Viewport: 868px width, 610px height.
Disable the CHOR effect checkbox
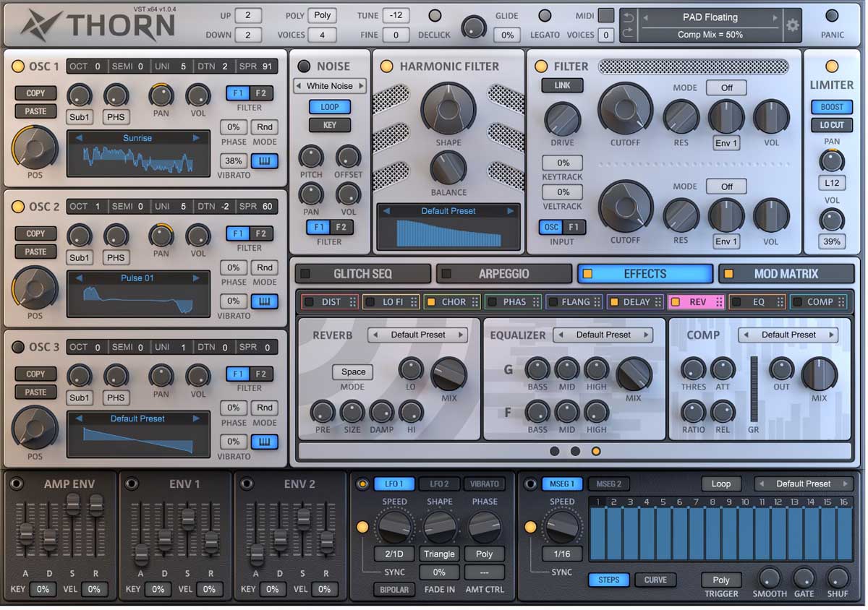pos(430,302)
